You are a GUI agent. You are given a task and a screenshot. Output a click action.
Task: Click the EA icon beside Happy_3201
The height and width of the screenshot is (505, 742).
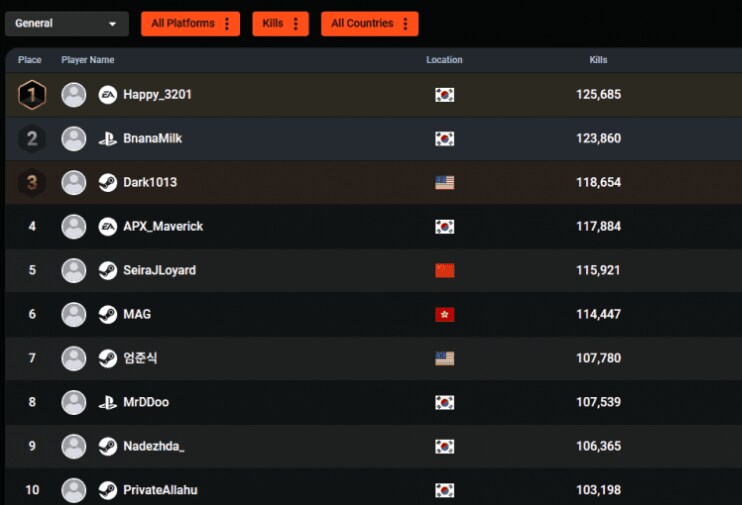point(108,95)
